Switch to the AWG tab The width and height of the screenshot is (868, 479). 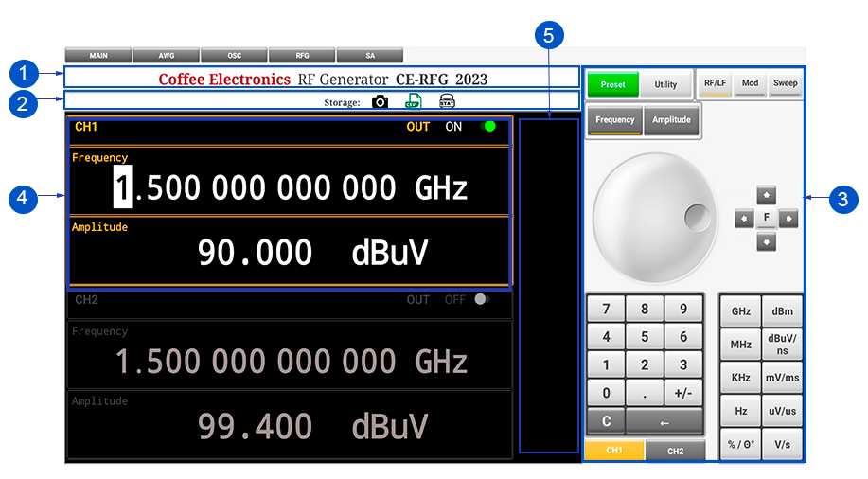tap(166, 55)
